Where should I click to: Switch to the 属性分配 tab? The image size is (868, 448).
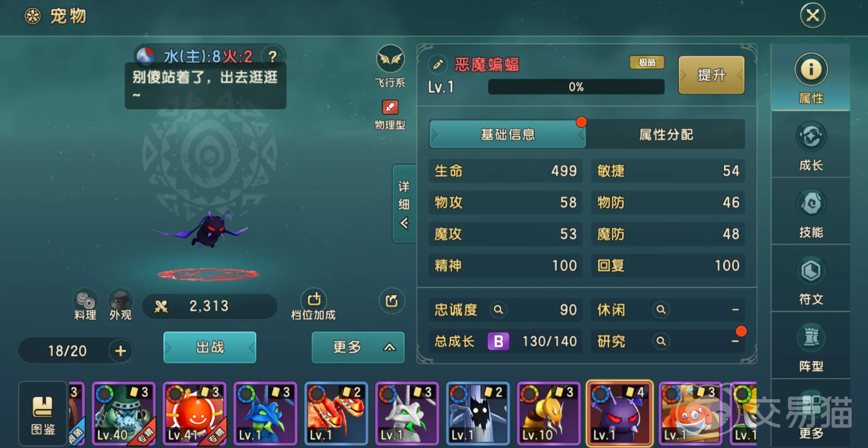(666, 134)
